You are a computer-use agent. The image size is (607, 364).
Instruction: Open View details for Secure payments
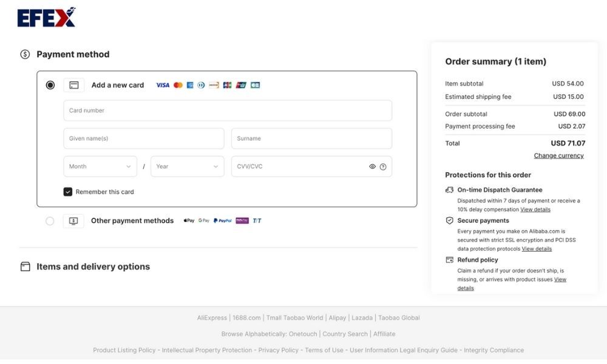537,249
